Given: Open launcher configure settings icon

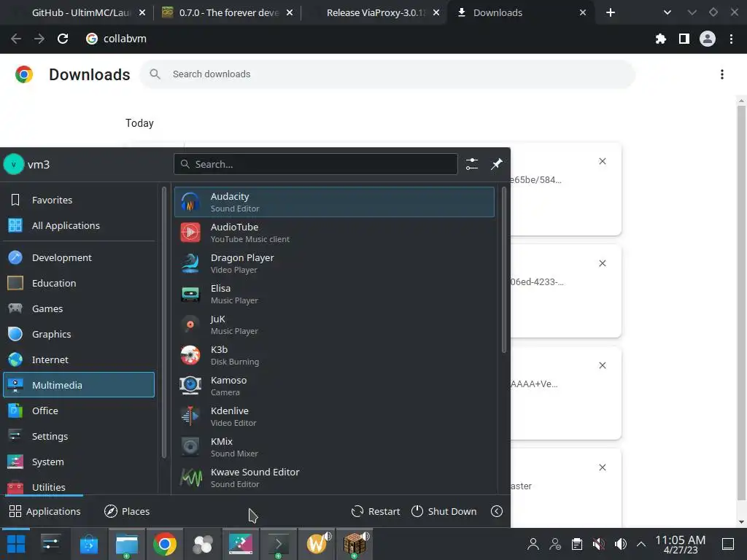Looking at the screenshot, I should [x=472, y=164].
